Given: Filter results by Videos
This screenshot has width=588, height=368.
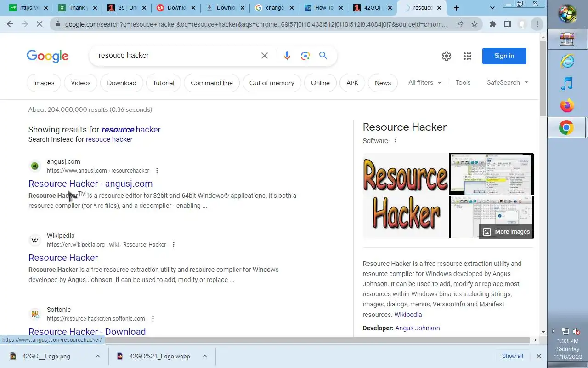Looking at the screenshot, I should (x=81, y=83).
